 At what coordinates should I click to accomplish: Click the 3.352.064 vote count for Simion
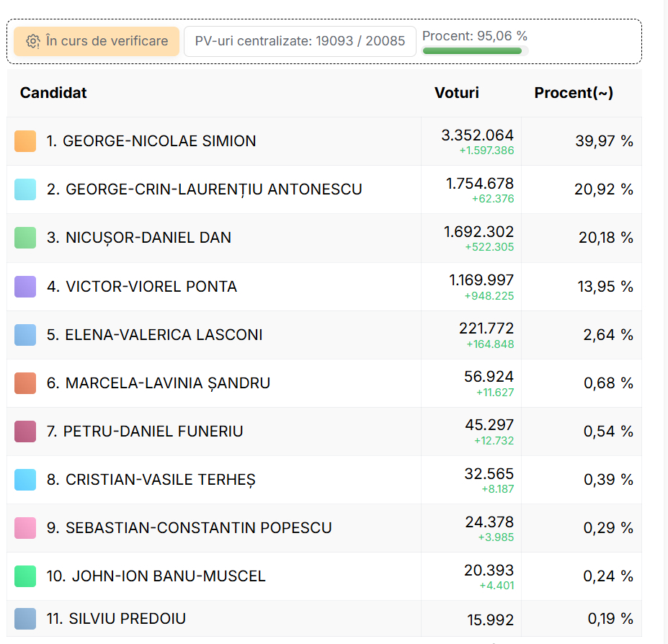477,135
